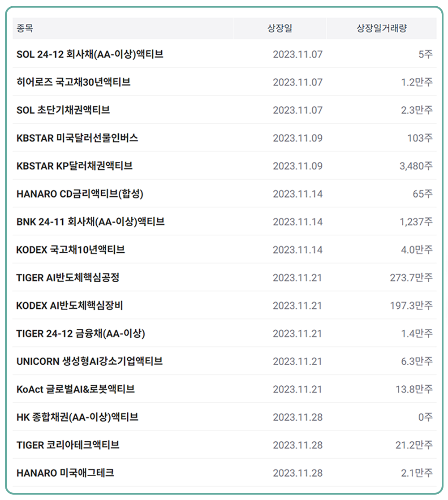The image size is (448, 500).
Task: Open TIGER AI반도체핵심공정 entry
Action: click(68, 278)
